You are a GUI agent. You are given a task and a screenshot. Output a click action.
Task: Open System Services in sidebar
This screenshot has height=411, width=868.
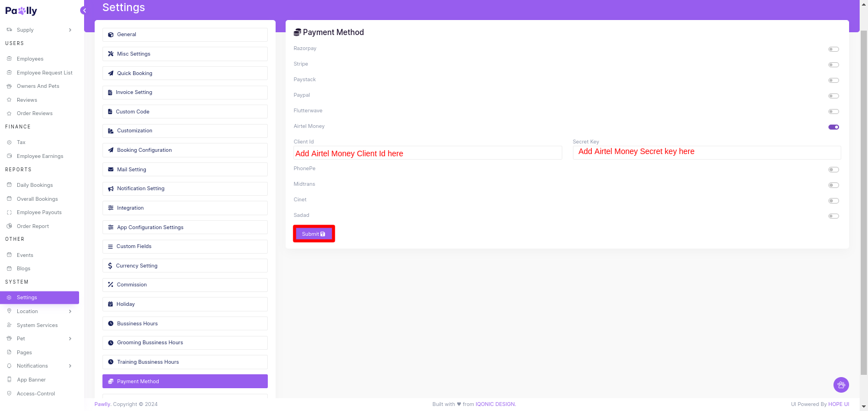[x=37, y=325]
